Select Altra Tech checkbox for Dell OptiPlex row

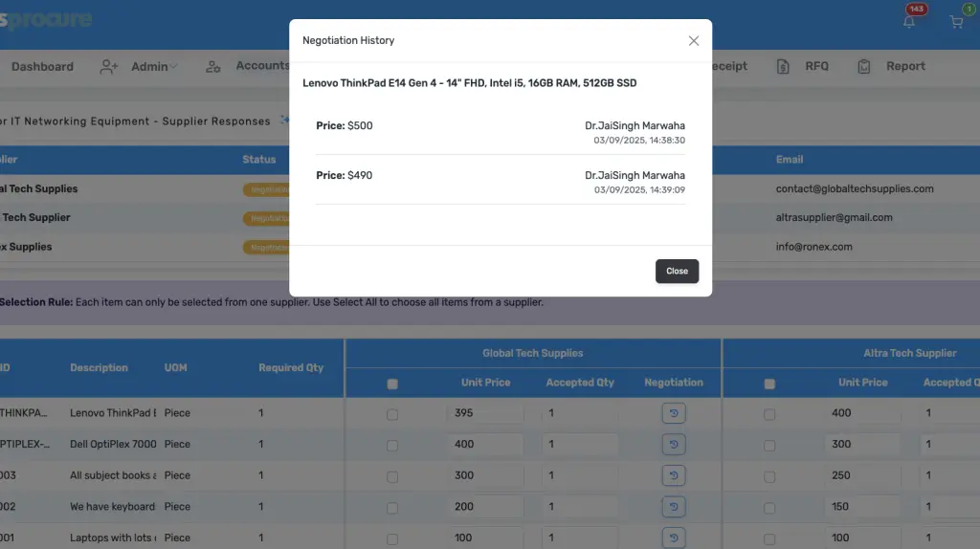coord(768,445)
